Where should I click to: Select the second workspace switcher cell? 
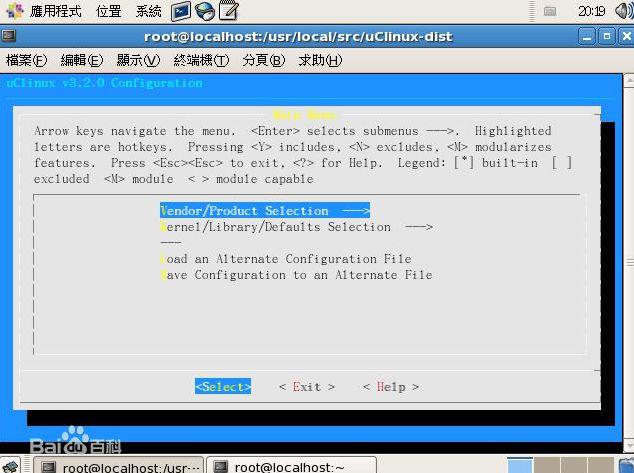(x=547, y=465)
